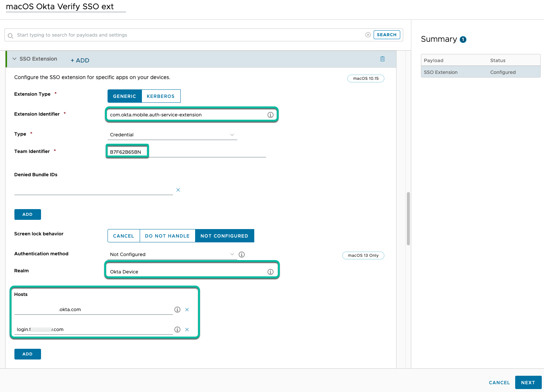Delete SSO Extension payload via trash icon
This screenshot has height=392, width=544.
382,59
